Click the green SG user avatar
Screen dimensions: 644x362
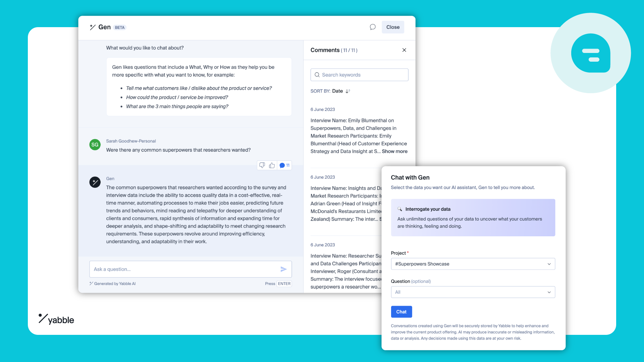tap(95, 145)
